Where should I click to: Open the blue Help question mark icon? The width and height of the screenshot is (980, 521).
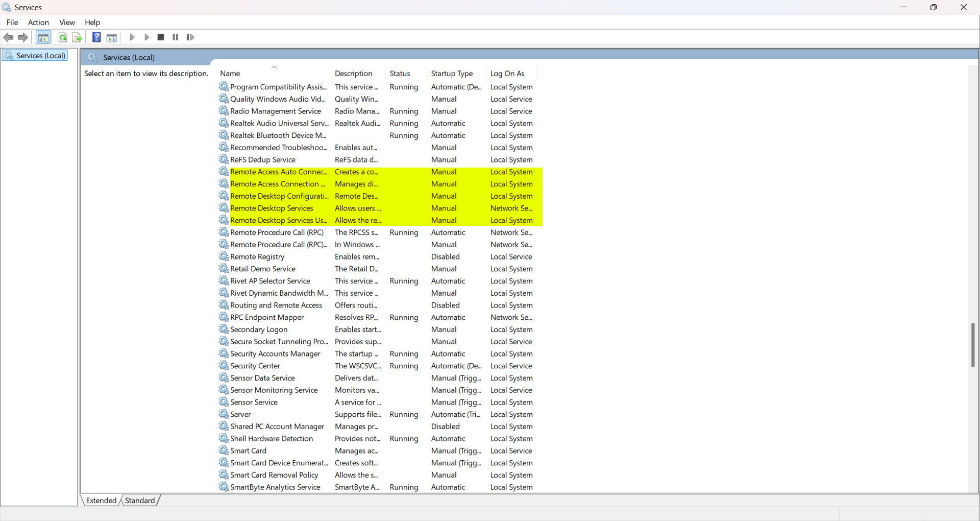point(96,37)
